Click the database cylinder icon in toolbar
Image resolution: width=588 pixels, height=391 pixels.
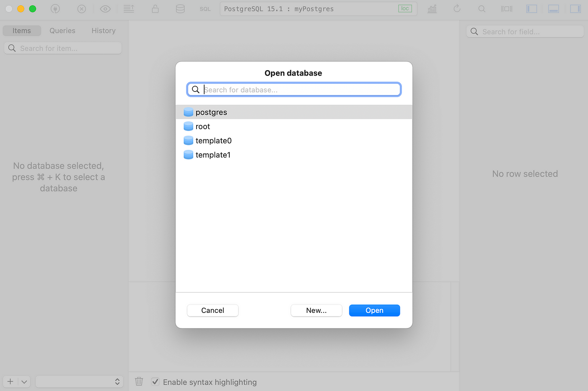180,9
